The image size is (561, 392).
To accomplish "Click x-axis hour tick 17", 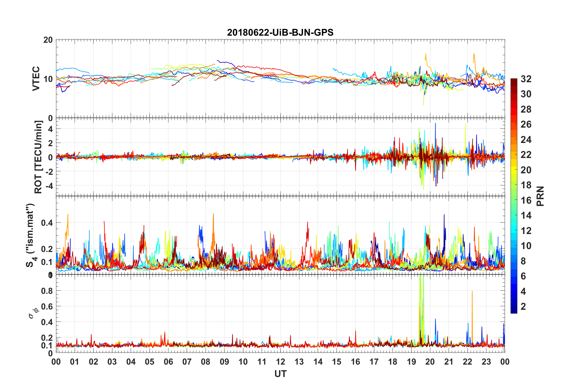I will 374,362.
